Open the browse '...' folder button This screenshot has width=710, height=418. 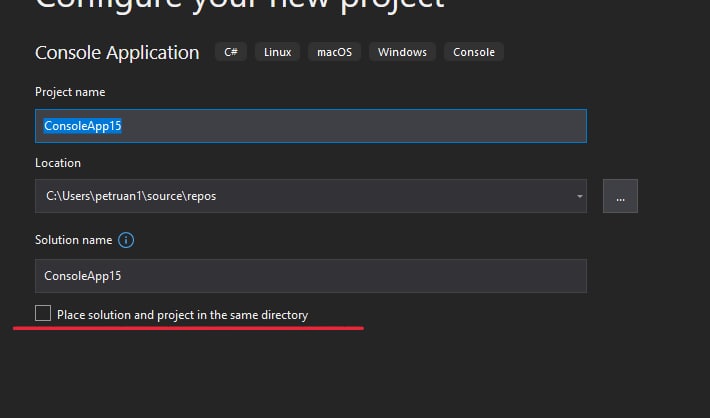click(x=620, y=196)
